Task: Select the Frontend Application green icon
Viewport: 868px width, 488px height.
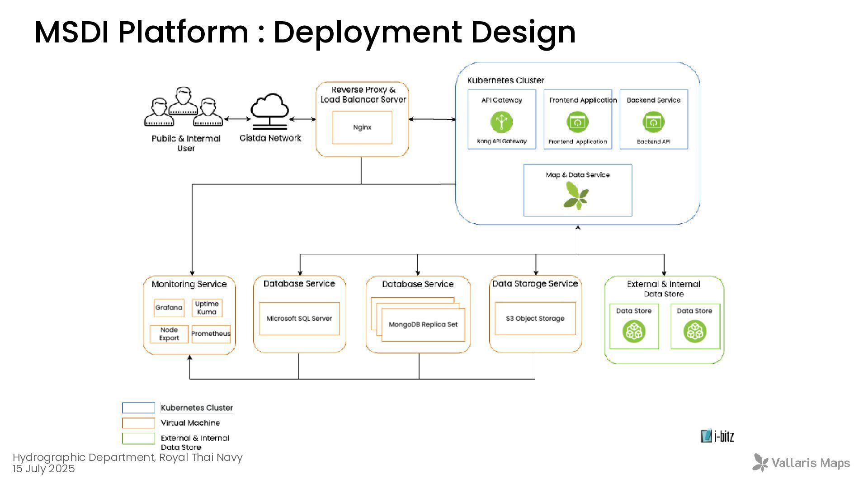Action: [x=577, y=122]
